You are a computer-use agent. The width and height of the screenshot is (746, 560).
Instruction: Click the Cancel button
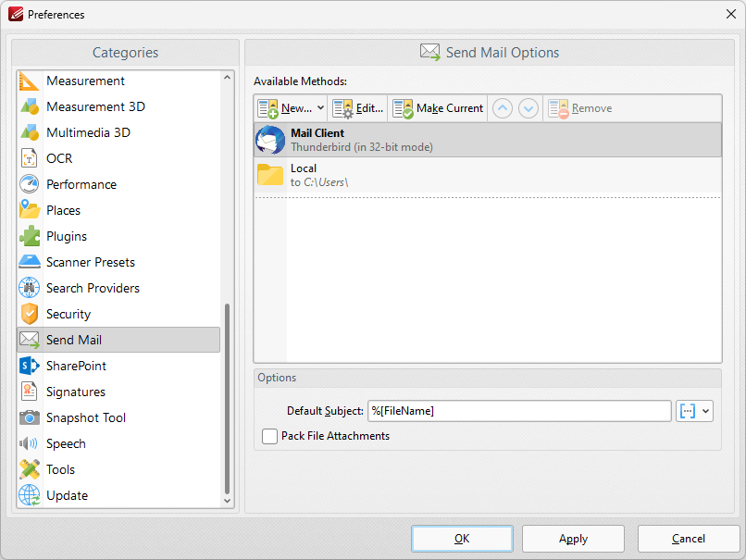tap(689, 539)
